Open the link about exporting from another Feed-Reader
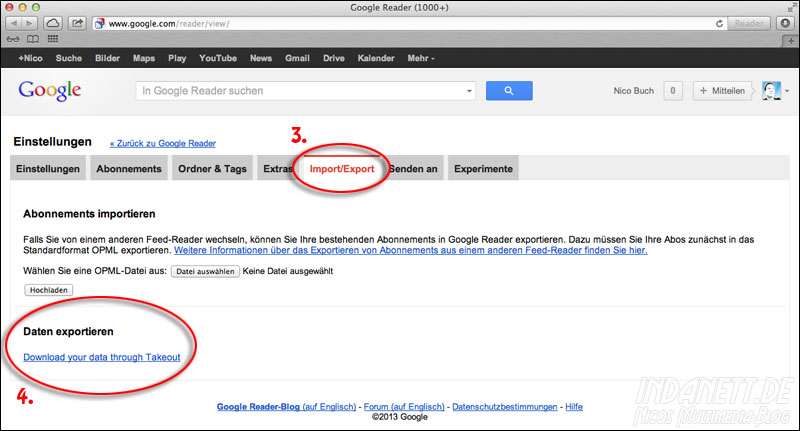Image resolution: width=800 pixels, height=431 pixels. tap(411, 250)
